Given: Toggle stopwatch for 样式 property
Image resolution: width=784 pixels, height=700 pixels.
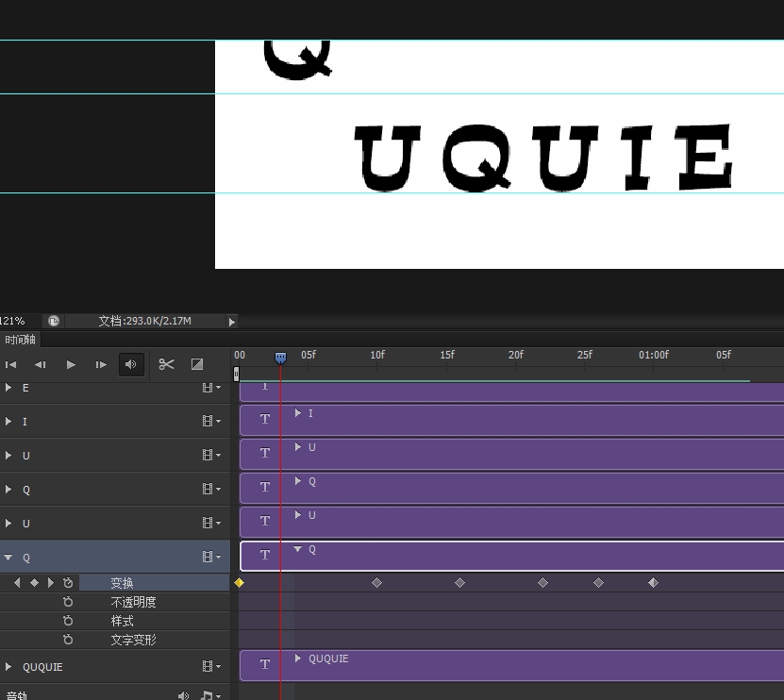Looking at the screenshot, I should [x=68, y=621].
